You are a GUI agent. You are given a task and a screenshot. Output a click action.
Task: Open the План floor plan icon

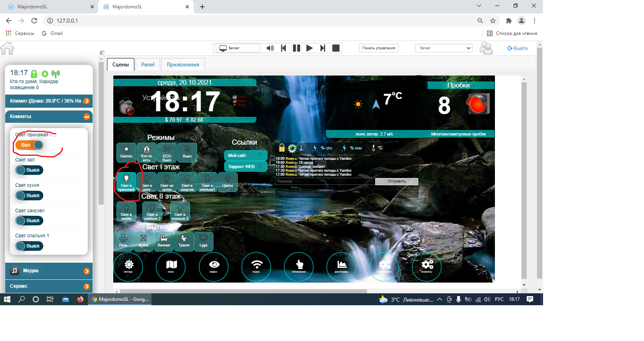pyautogui.click(x=171, y=266)
